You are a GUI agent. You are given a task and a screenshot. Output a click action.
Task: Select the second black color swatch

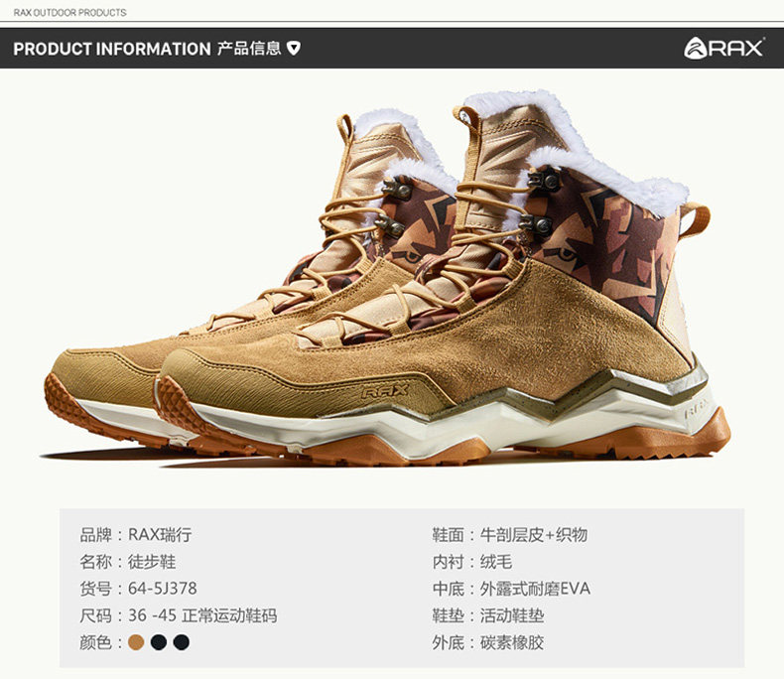181,642
